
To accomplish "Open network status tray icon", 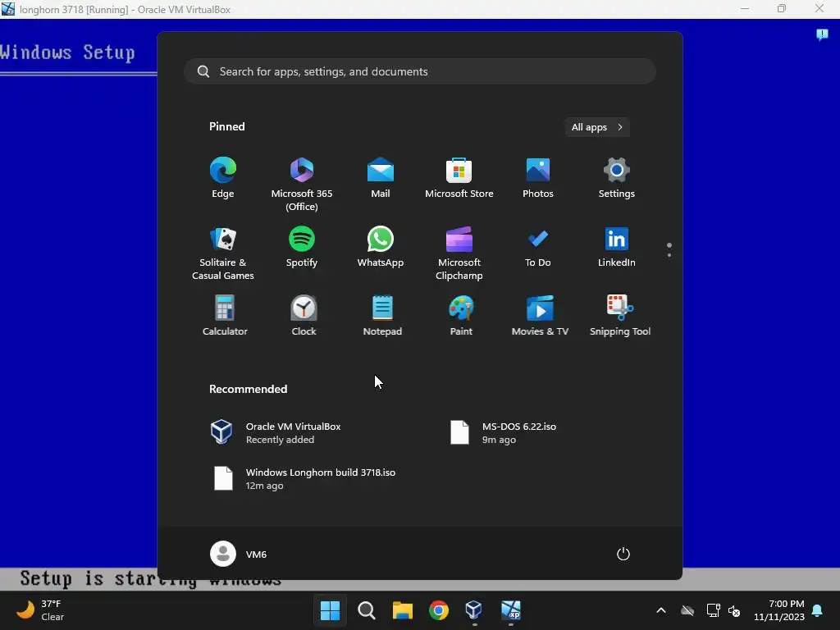I will pyautogui.click(x=713, y=610).
